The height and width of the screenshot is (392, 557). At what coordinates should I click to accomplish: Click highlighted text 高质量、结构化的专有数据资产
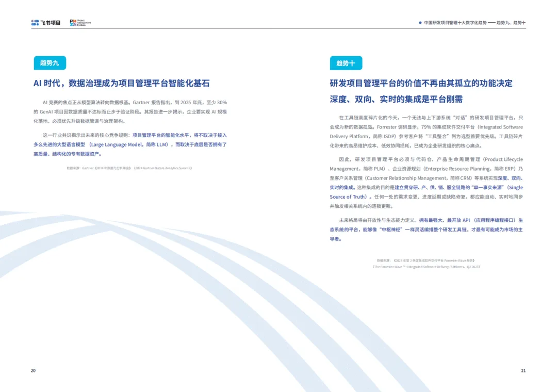(x=66, y=154)
